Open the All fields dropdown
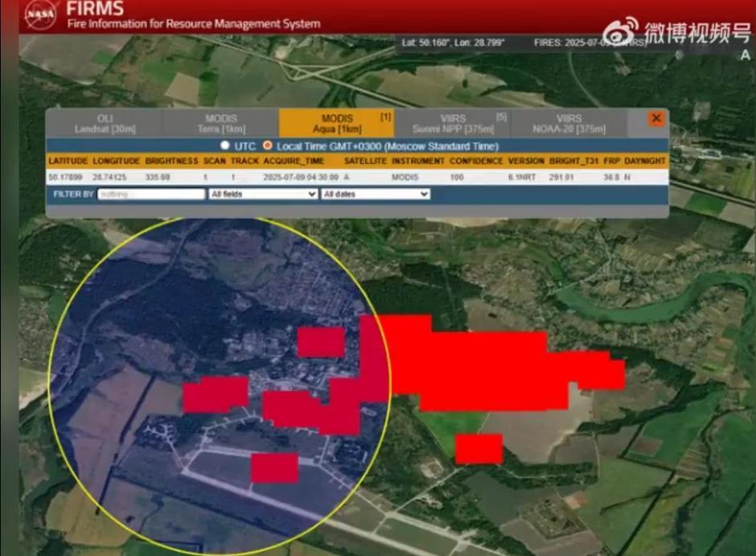The image size is (756, 556). coord(263,194)
